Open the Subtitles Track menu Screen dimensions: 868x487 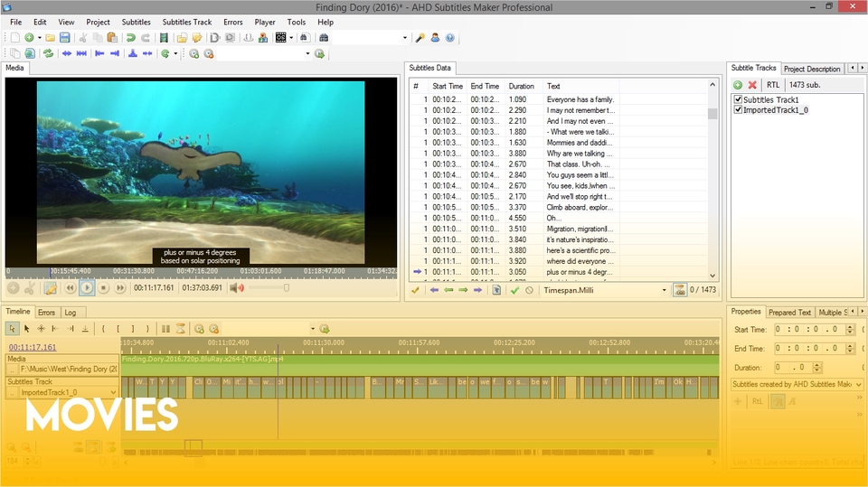tap(187, 22)
